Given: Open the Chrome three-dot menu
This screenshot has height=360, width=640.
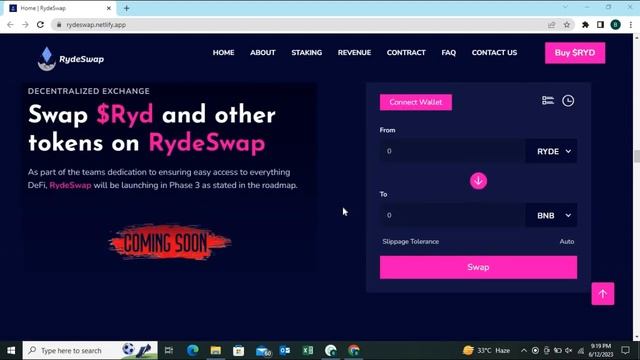Looking at the screenshot, I should click(631, 24).
